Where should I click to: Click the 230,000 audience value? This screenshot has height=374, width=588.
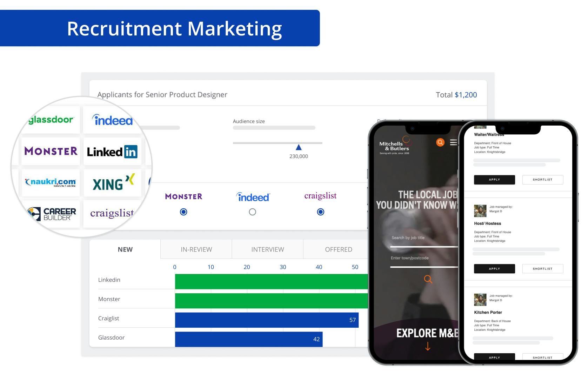pyautogui.click(x=299, y=156)
